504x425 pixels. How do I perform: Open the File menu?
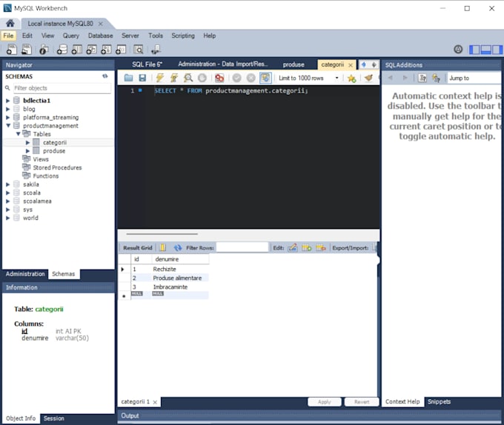click(8, 36)
